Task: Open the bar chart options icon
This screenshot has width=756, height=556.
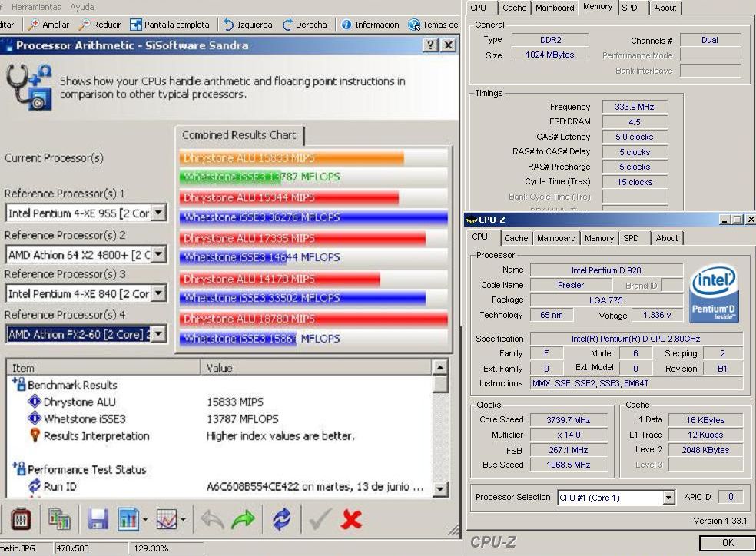Action: tap(129, 520)
